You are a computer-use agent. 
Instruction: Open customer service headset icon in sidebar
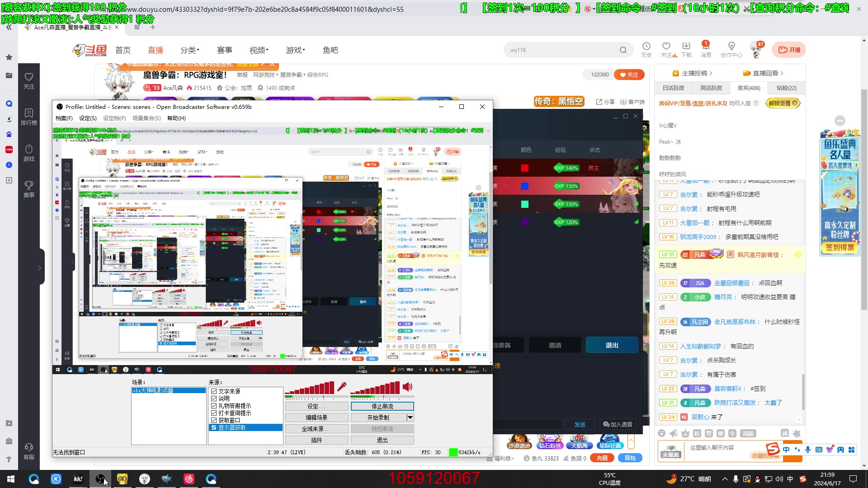point(29,450)
